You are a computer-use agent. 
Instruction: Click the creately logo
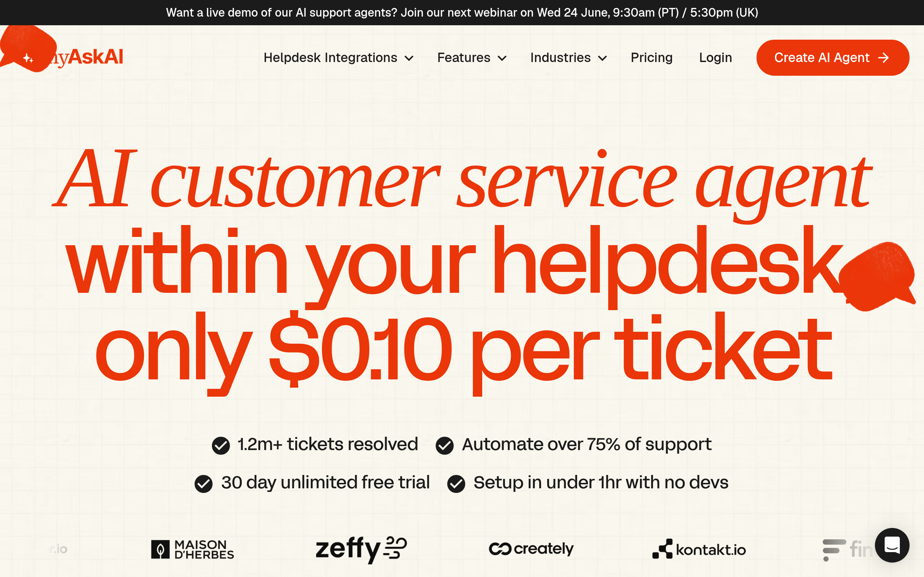(531, 549)
